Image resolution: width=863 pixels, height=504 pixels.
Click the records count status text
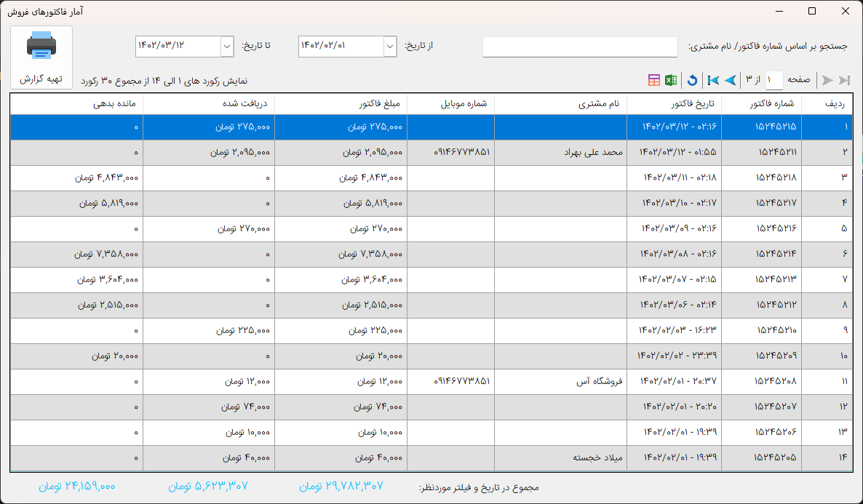[x=164, y=81]
